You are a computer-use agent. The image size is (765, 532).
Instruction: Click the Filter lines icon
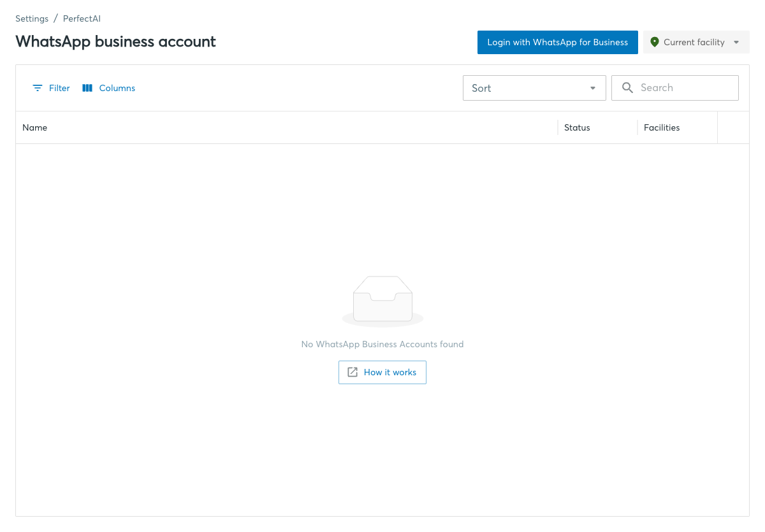point(38,88)
